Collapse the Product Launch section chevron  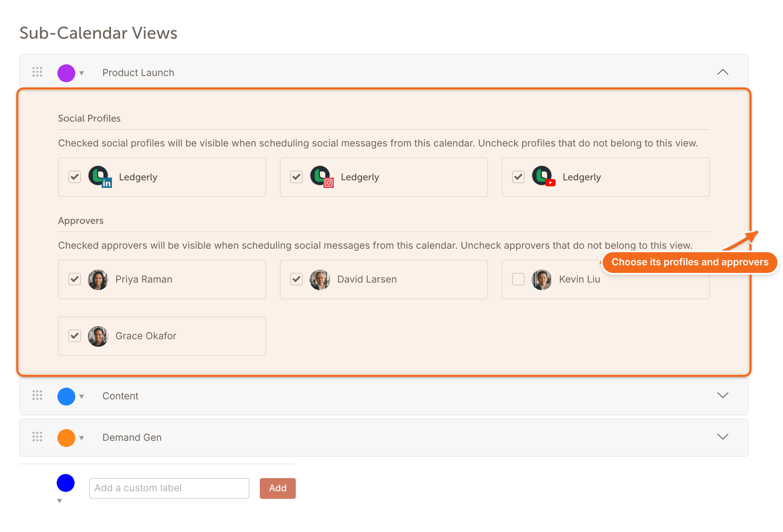tap(723, 72)
